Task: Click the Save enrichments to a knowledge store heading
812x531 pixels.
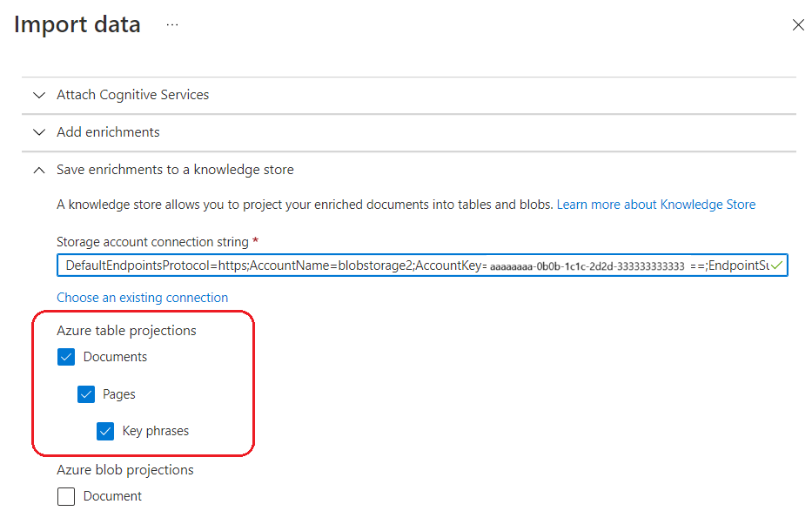Action: tap(175, 170)
